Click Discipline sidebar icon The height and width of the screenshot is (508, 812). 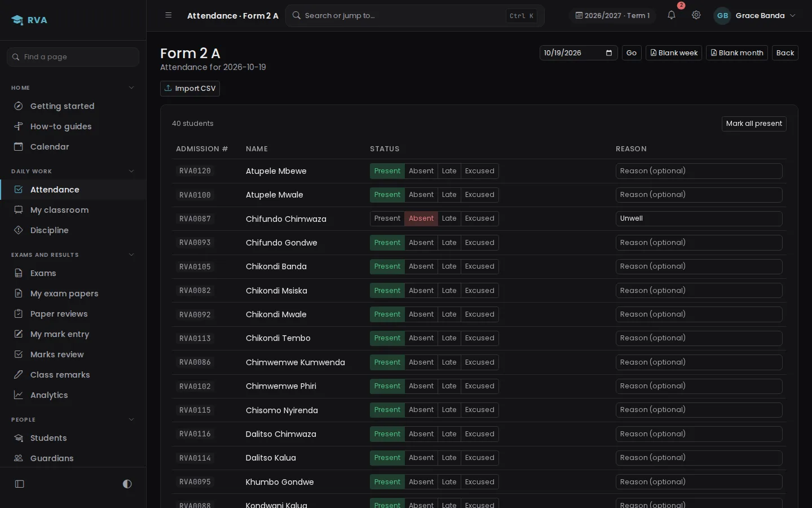click(x=19, y=230)
